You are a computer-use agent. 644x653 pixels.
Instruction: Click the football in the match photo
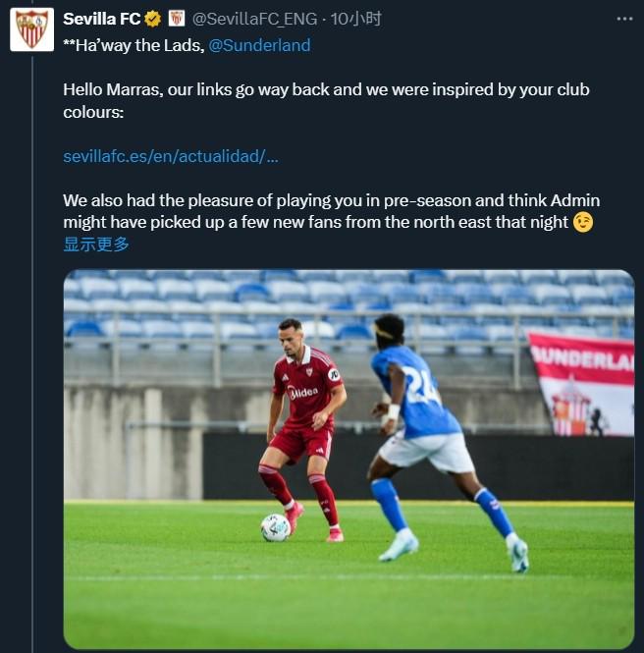[x=275, y=527]
